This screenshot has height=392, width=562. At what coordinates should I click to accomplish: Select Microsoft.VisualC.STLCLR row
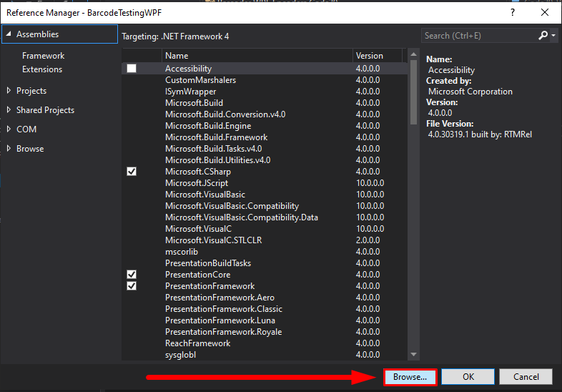(x=265, y=240)
